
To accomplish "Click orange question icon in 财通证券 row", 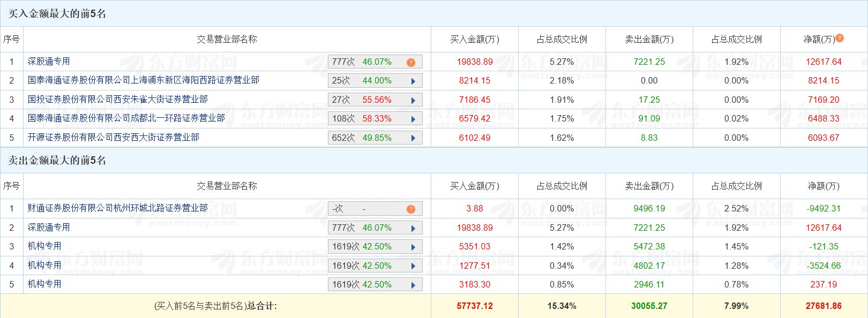I will click(410, 209).
